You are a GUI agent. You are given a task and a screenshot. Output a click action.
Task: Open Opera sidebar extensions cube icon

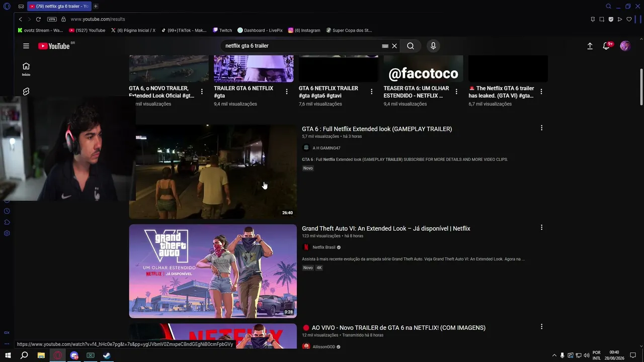coord(7,222)
